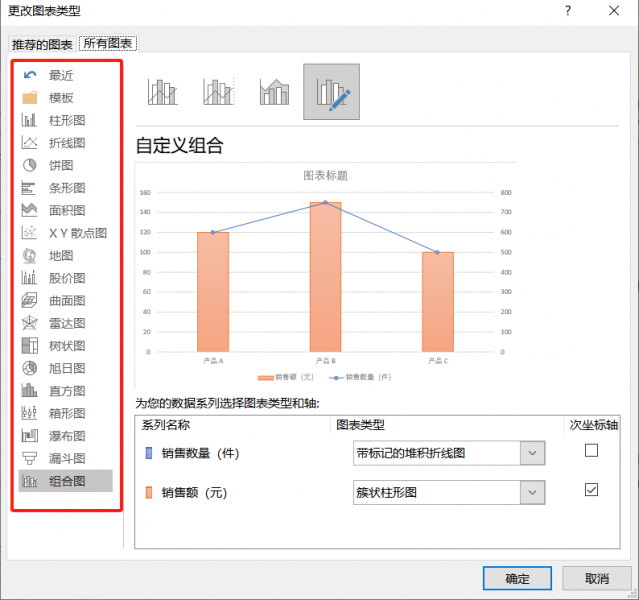Select the custom combination (自定义组合) subtype
639x600 pixels.
tap(331, 92)
